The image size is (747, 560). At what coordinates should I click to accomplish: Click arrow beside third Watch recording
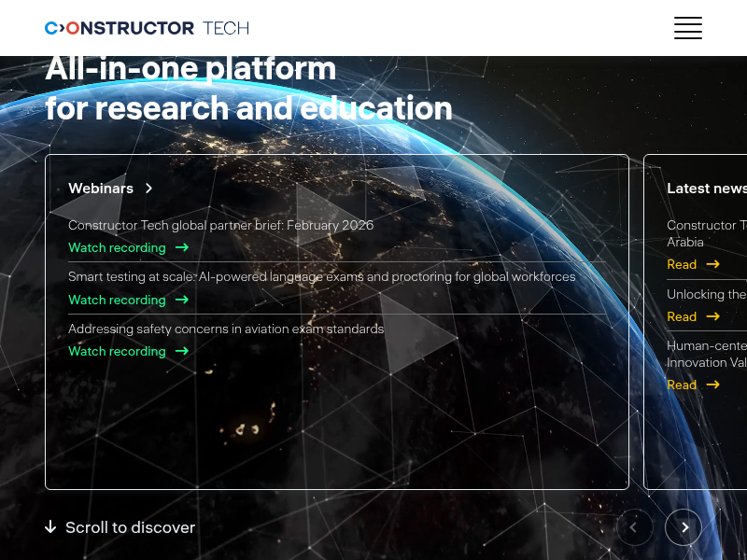(x=182, y=351)
